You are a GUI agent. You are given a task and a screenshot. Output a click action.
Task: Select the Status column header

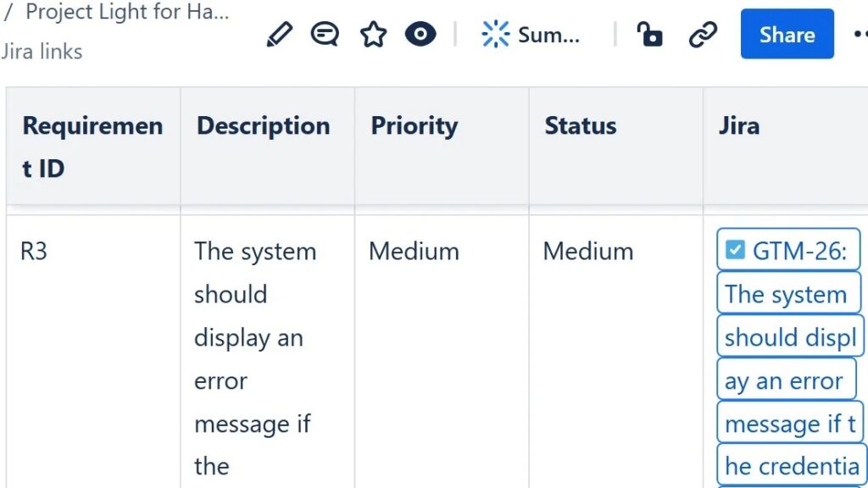[580, 126]
